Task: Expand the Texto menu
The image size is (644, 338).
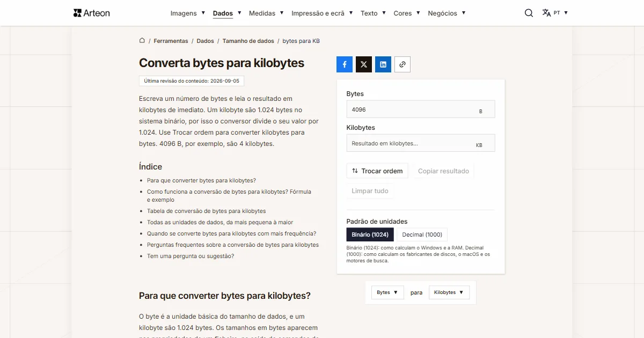Action: click(373, 13)
